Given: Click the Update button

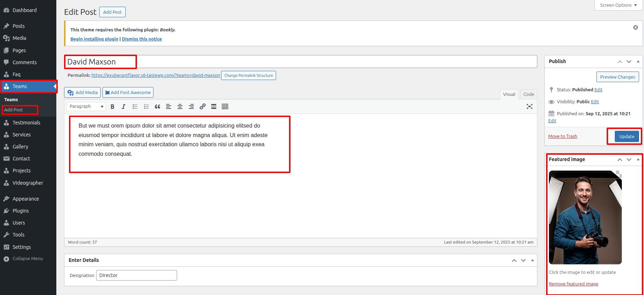Looking at the screenshot, I should pyautogui.click(x=626, y=136).
